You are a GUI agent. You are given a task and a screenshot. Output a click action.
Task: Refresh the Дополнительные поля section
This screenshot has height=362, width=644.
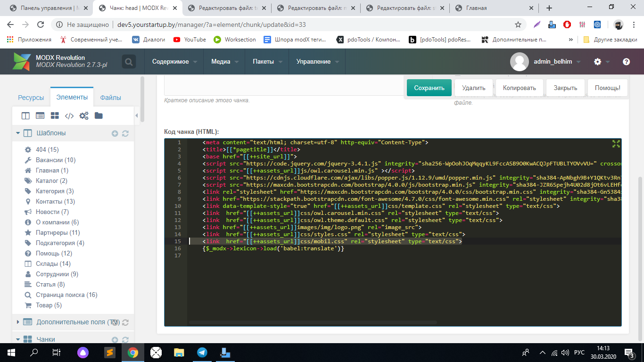125,322
